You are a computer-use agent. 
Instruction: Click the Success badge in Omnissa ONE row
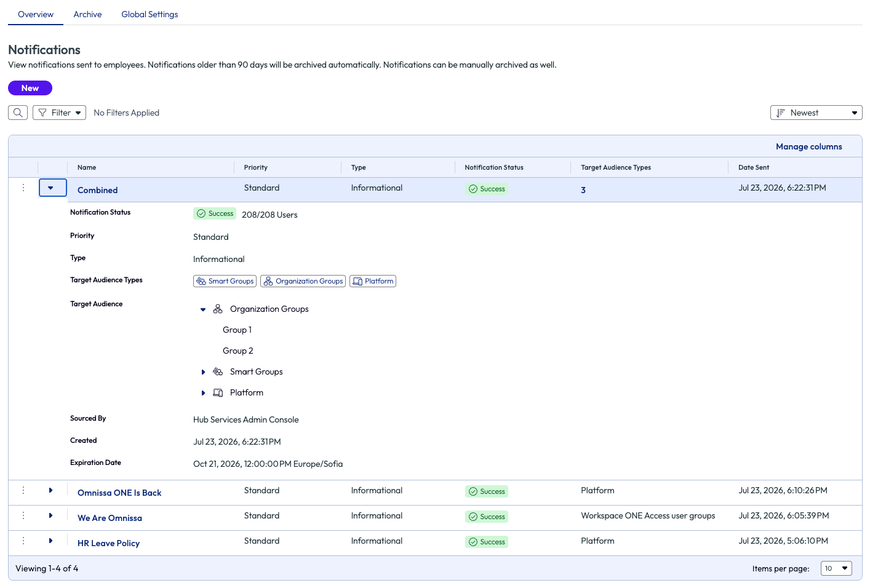point(487,491)
